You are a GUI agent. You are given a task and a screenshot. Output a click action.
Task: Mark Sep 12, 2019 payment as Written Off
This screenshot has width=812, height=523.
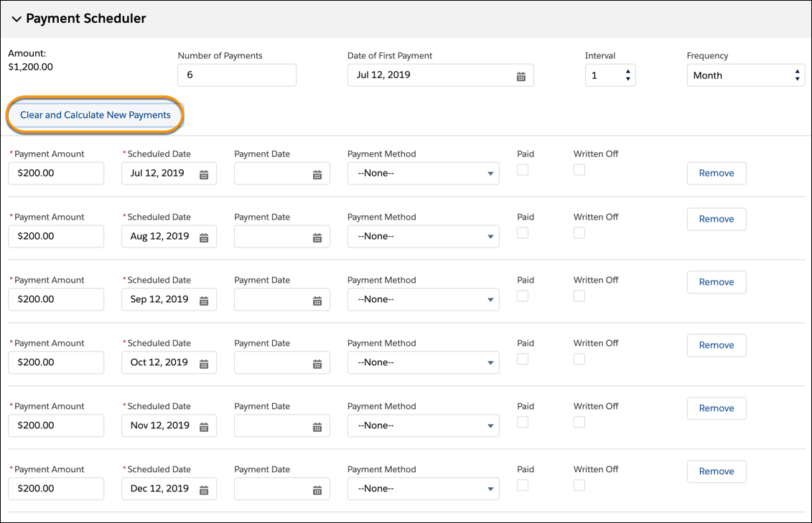(579, 296)
